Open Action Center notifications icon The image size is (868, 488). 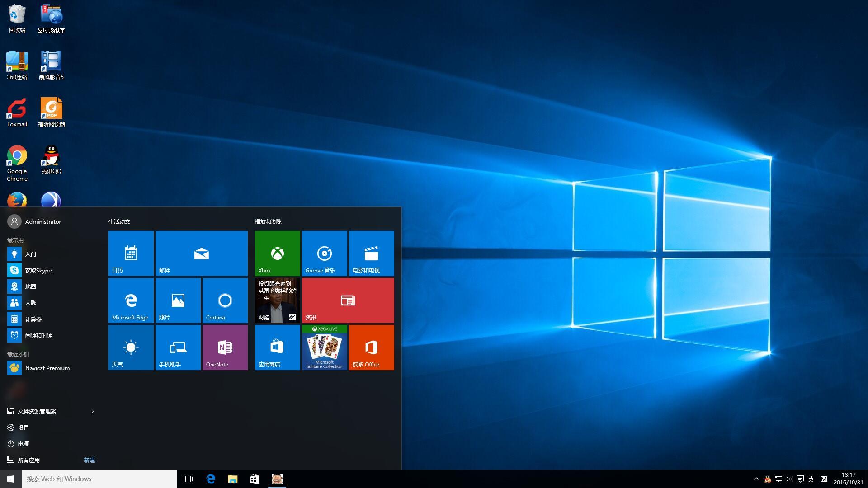800,479
